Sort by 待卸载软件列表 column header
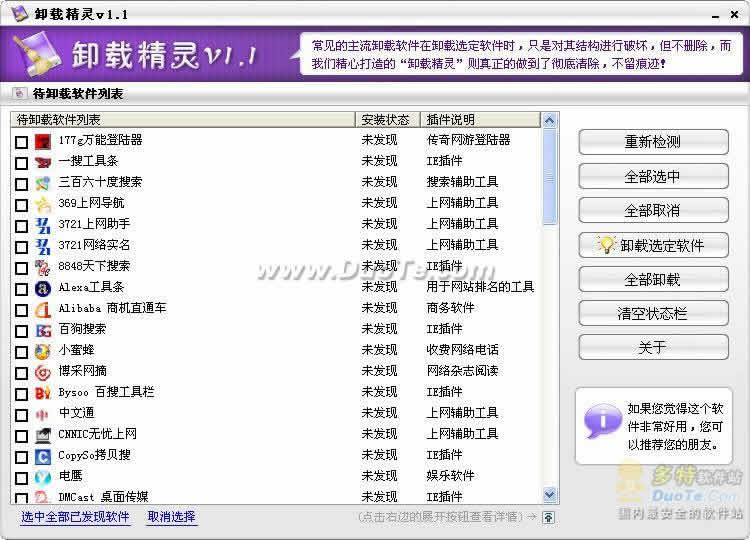 pyautogui.click(x=183, y=120)
